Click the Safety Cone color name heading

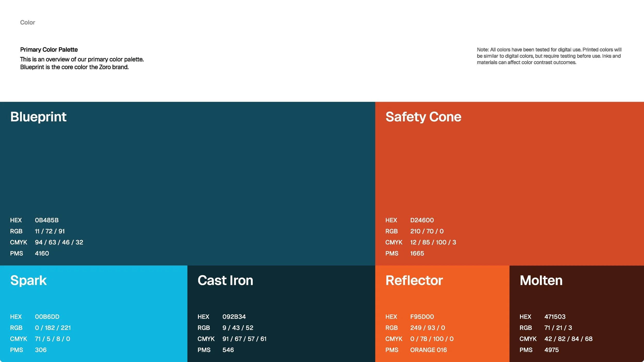tap(423, 117)
